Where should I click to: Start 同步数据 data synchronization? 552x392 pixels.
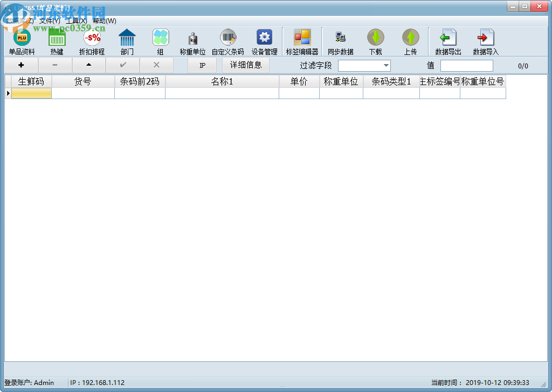point(340,40)
